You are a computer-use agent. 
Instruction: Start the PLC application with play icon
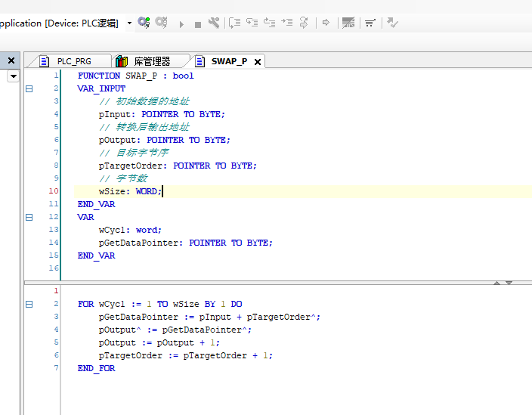coord(181,24)
